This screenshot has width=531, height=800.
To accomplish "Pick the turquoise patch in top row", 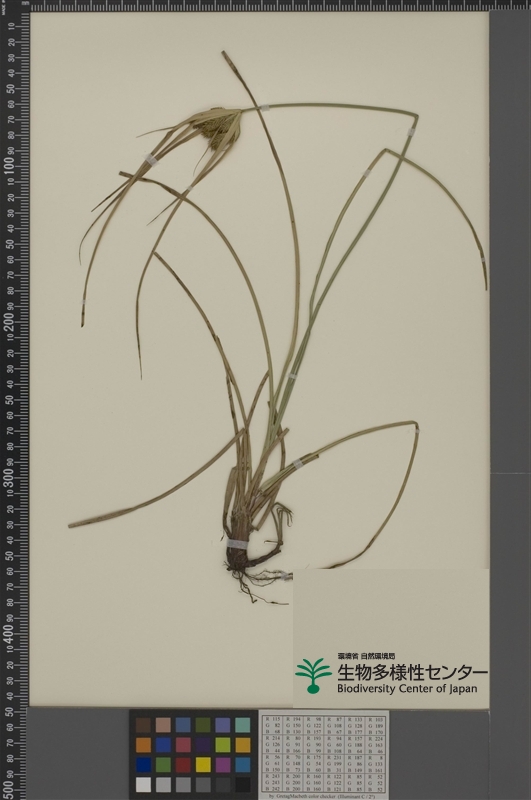I will coord(243,725).
